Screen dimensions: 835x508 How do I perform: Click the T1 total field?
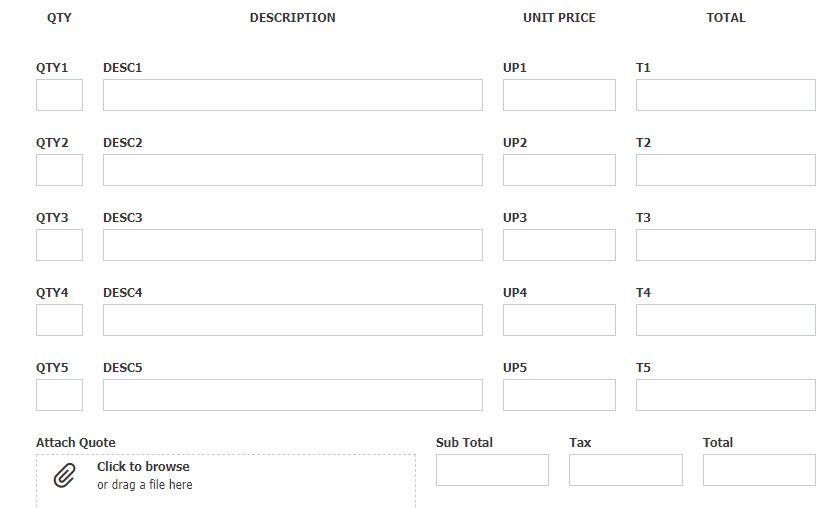click(x=725, y=95)
